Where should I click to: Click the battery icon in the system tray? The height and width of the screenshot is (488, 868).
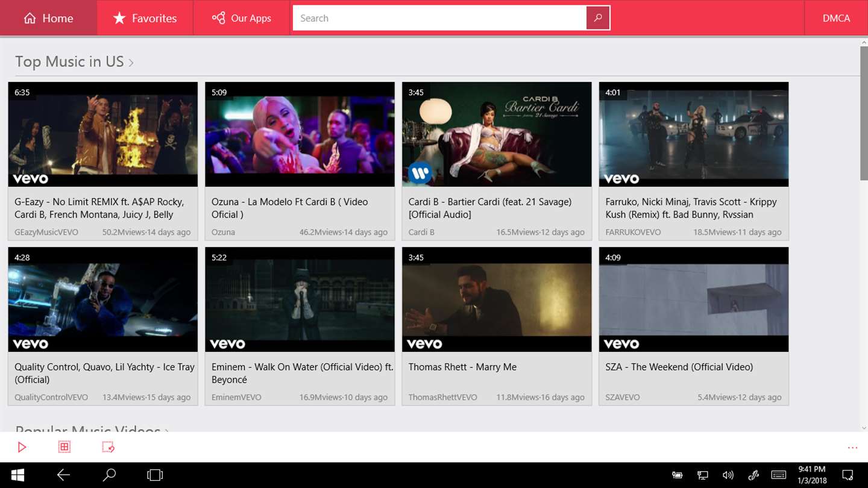tap(677, 475)
